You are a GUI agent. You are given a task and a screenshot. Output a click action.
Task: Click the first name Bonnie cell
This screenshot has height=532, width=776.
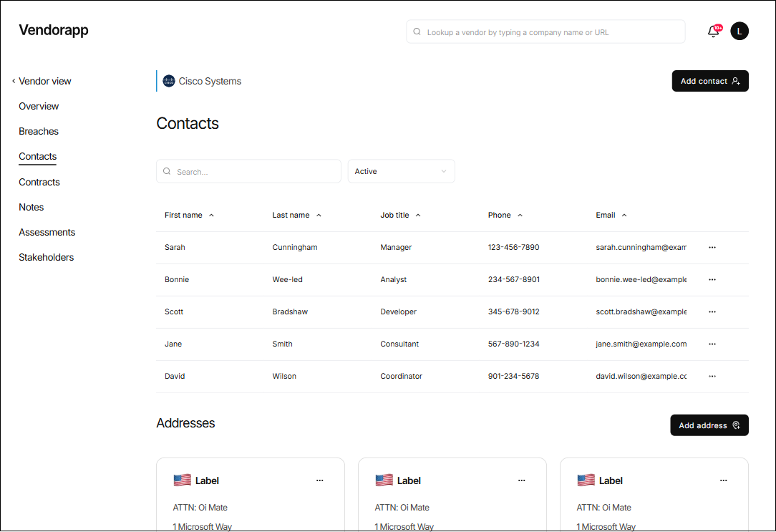coord(177,280)
